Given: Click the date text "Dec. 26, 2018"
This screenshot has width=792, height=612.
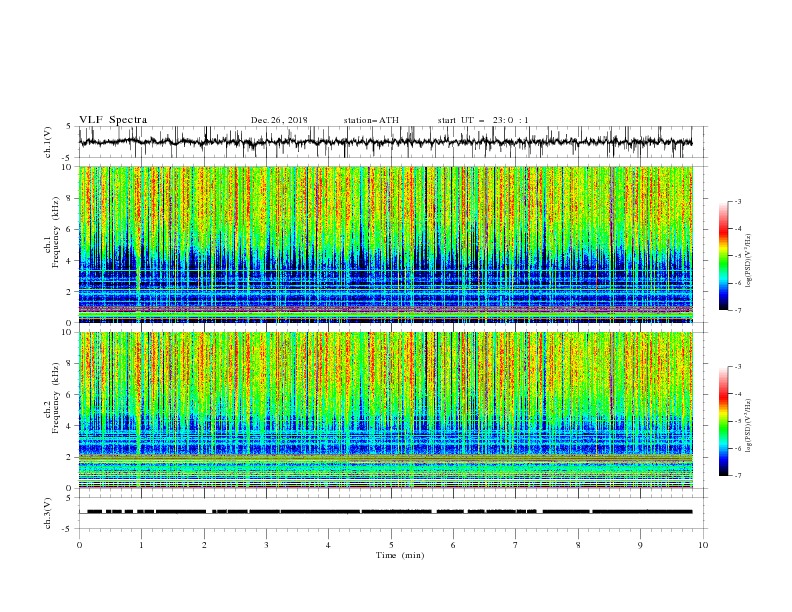Looking at the screenshot, I should 279,120.
